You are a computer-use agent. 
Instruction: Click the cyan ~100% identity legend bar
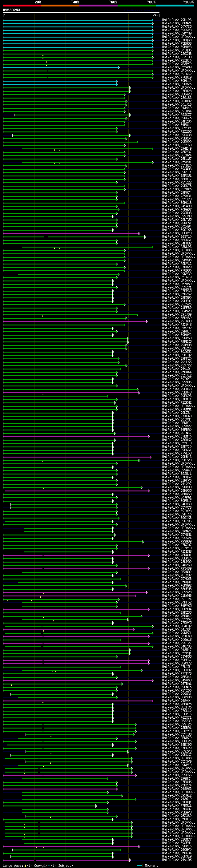(175, 6)
